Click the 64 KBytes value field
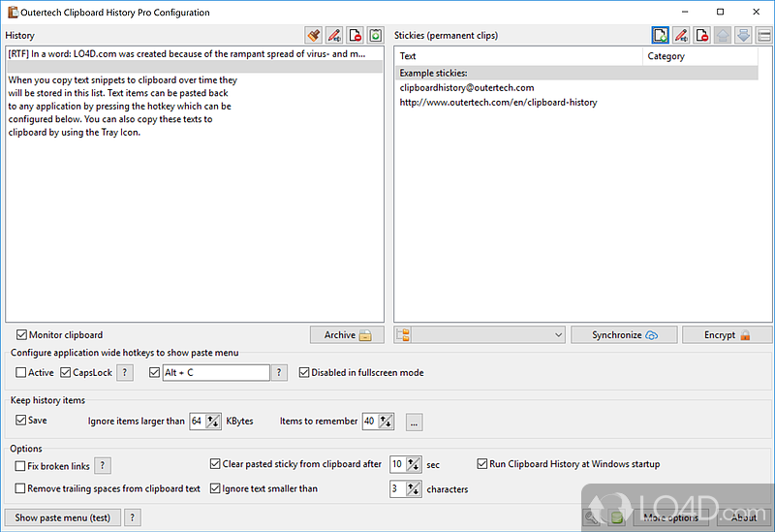 198,422
